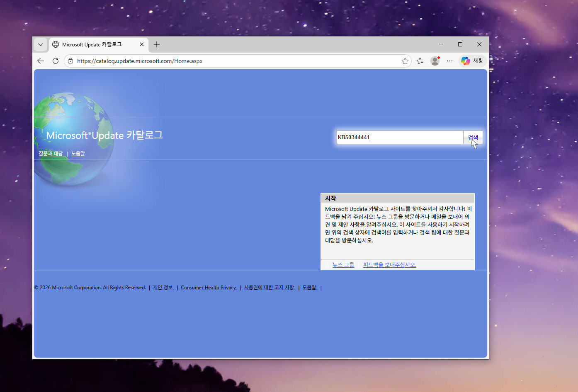Image resolution: width=578 pixels, height=392 pixels.
Task: Click 피드백을 보내주십시오 link
Action: pos(390,265)
